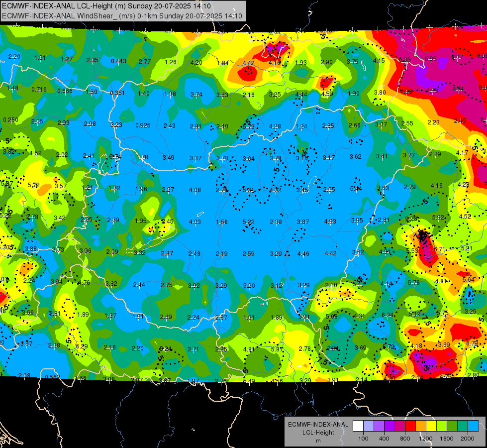Click the legend label "2000"
This screenshot has height=448, width=487.
468,439
